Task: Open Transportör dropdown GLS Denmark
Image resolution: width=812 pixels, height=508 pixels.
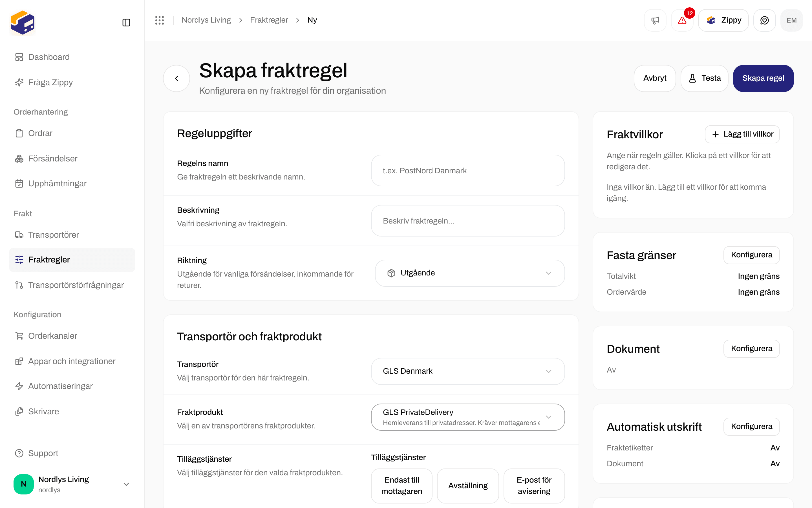Action: pos(468,371)
